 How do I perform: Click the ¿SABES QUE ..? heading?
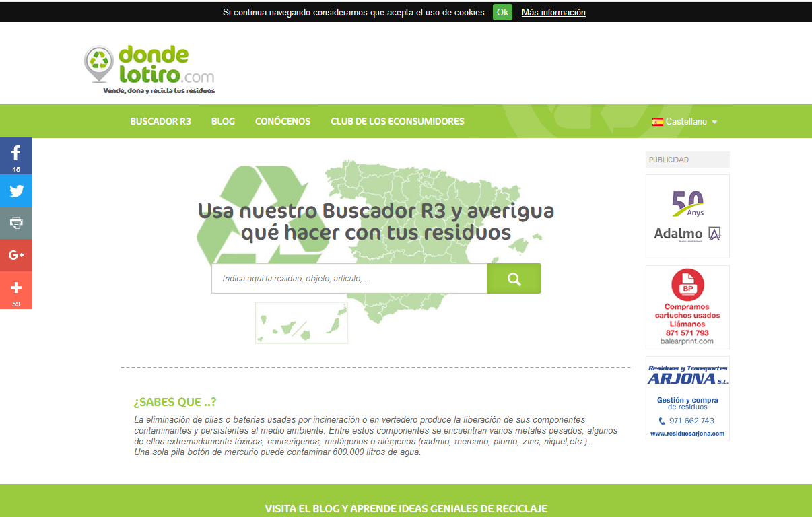[x=175, y=402]
